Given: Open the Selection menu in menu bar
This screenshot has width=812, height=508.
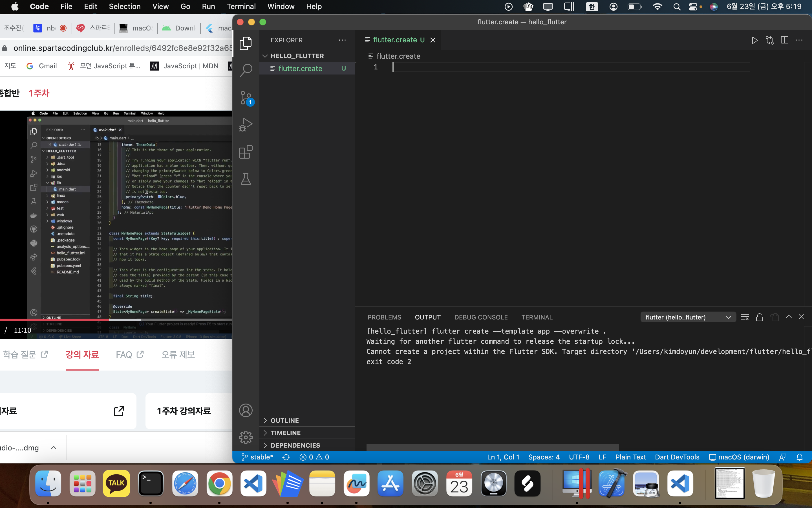Looking at the screenshot, I should pyautogui.click(x=125, y=6).
